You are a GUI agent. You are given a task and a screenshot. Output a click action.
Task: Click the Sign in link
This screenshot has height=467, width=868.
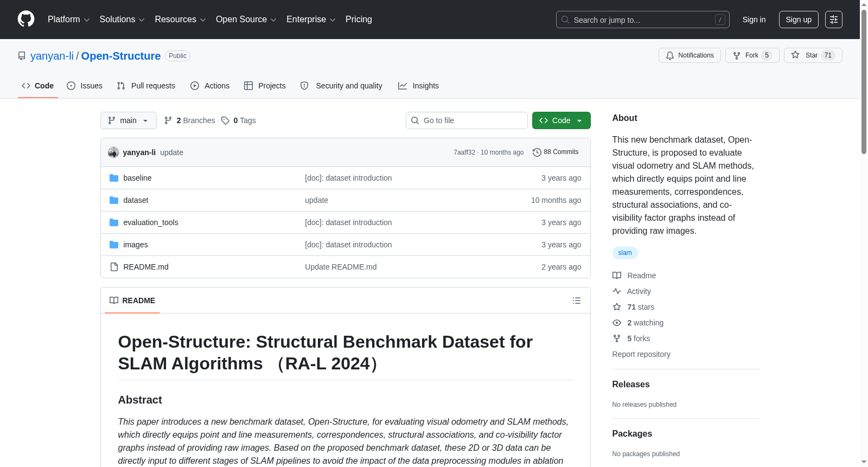[x=754, y=20]
